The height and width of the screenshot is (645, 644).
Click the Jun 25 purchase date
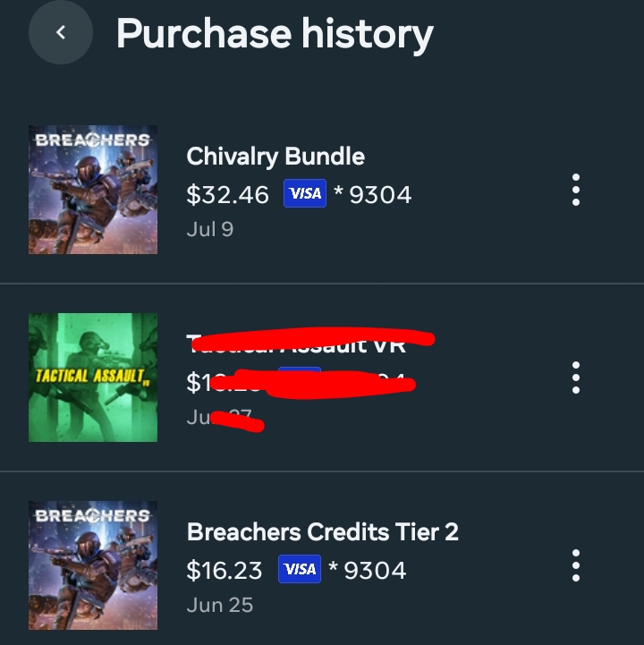(x=220, y=605)
